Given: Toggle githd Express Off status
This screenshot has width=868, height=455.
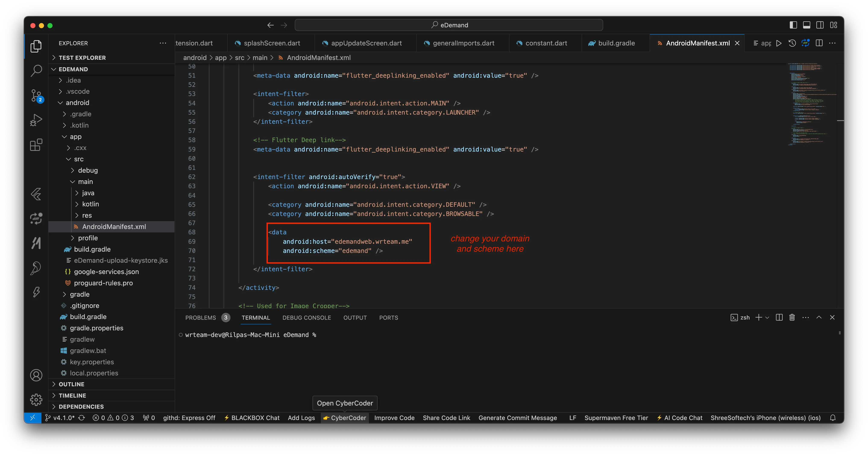Looking at the screenshot, I should tap(189, 418).
